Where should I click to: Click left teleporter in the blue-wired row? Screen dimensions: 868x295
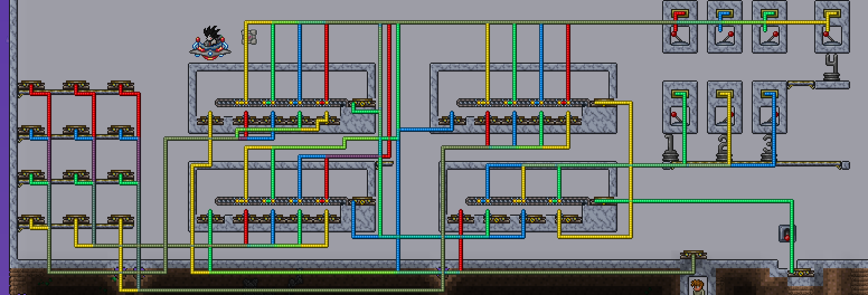(x=31, y=130)
